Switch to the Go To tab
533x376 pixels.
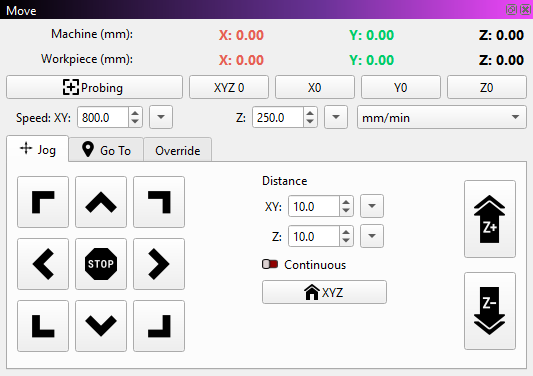(x=106, y=150)
